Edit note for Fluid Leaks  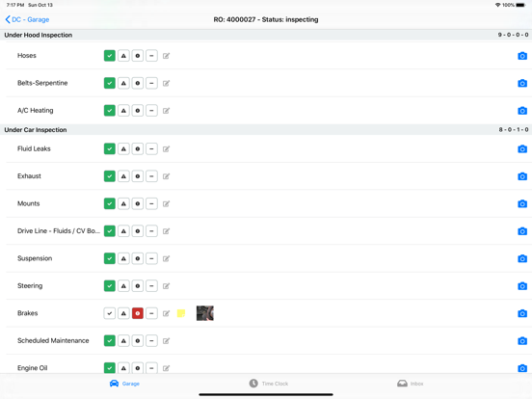coord(166,148)
